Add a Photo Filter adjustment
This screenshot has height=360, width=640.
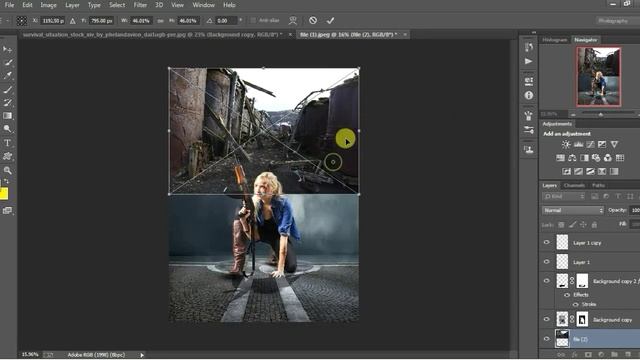(596, 158)
